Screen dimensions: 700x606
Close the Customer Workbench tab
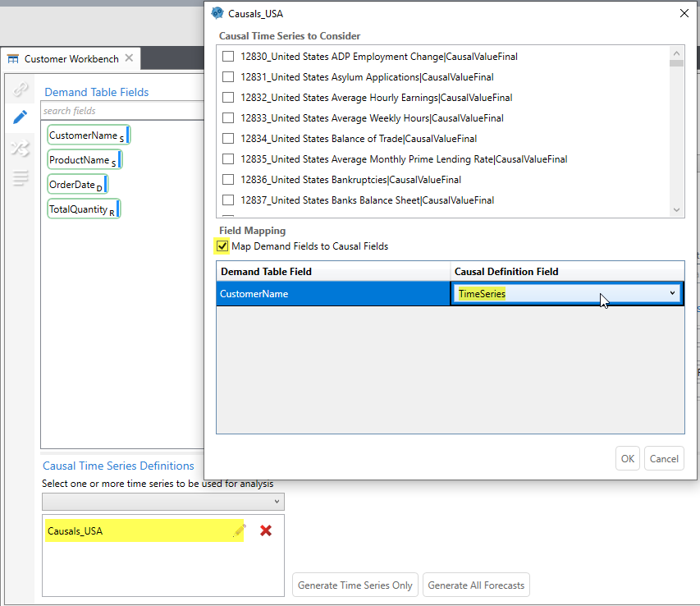tap(129, 58)
